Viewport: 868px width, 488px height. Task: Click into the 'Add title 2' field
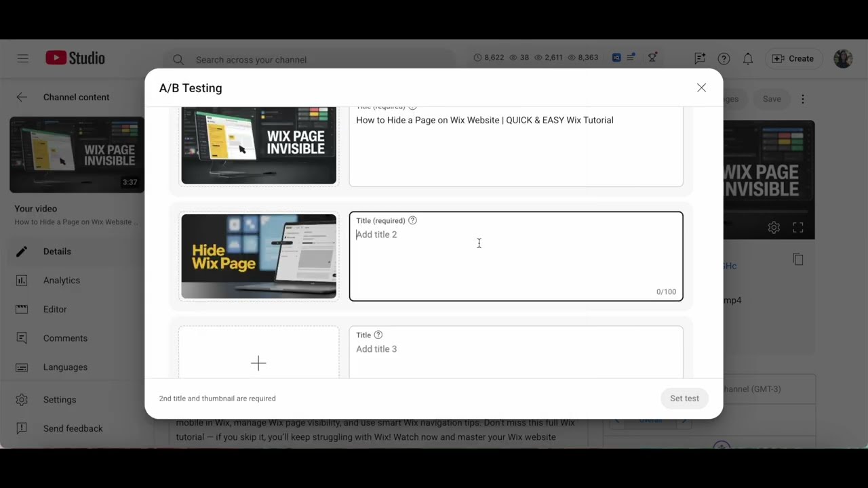pyautogui.click(x=516, y=256)
